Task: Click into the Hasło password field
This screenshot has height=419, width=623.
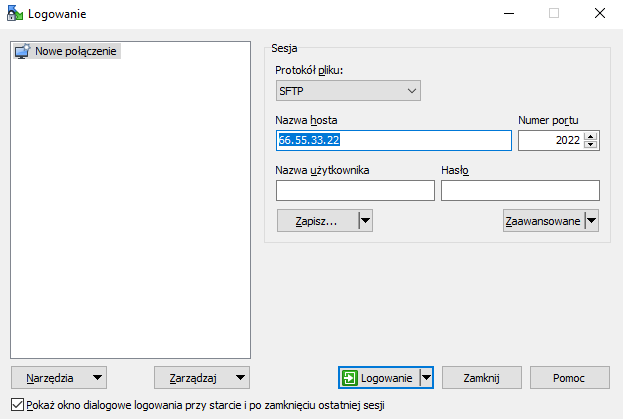Action: [519, 190]
